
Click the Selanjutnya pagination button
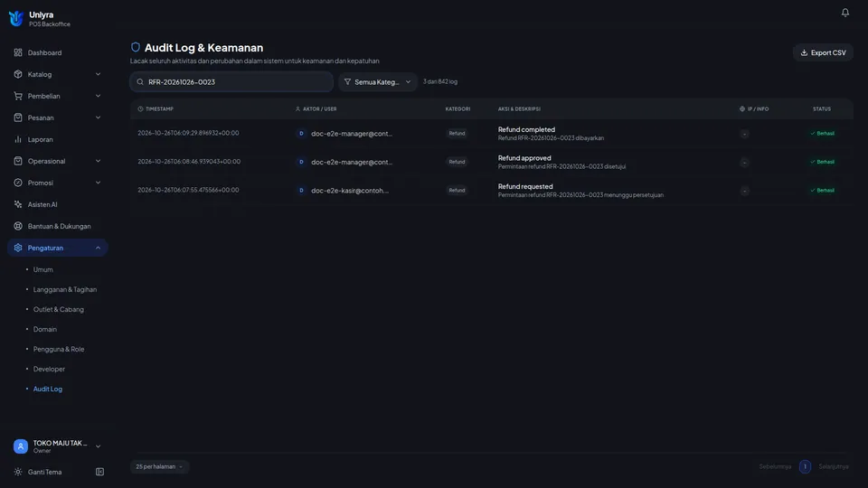[834, 466]
